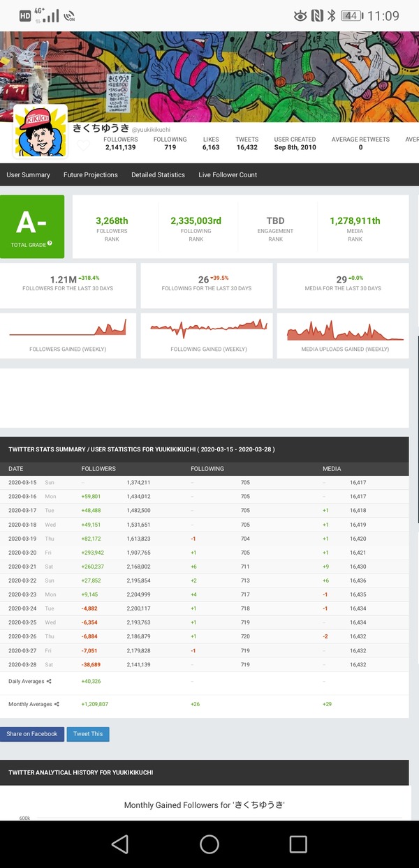Select the -4,882 follower loss on 2020-03-24
The height and width of the screenshot is (868, 419).
click(89, 608)
